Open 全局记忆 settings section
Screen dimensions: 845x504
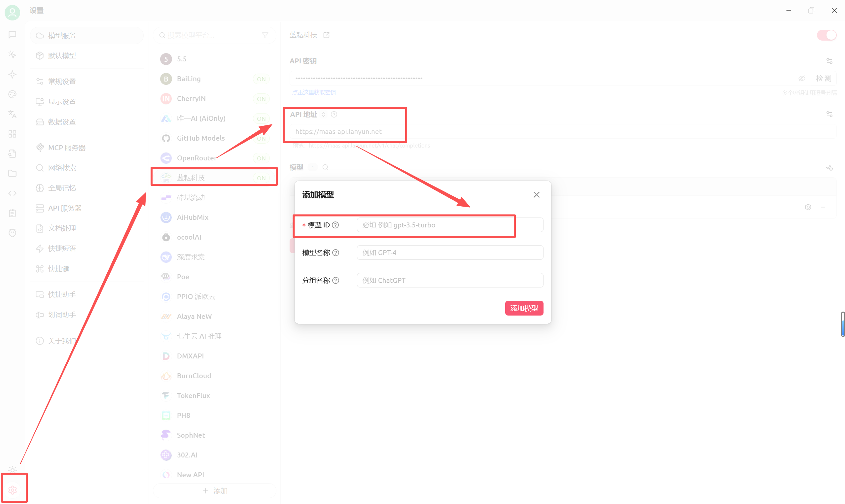[x=87, y=188]
